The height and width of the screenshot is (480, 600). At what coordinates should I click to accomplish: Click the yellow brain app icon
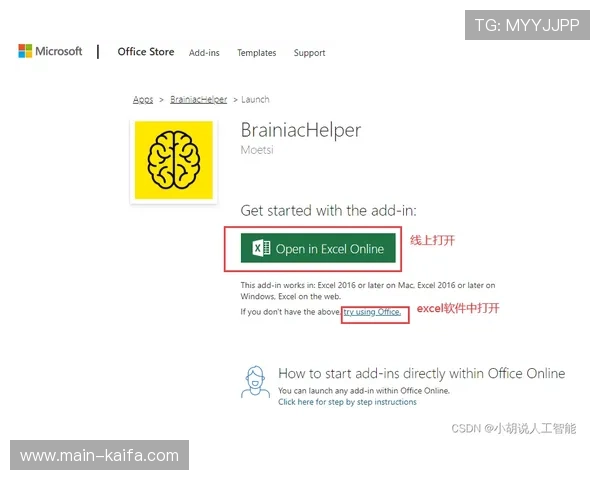(x=174, y=160)
